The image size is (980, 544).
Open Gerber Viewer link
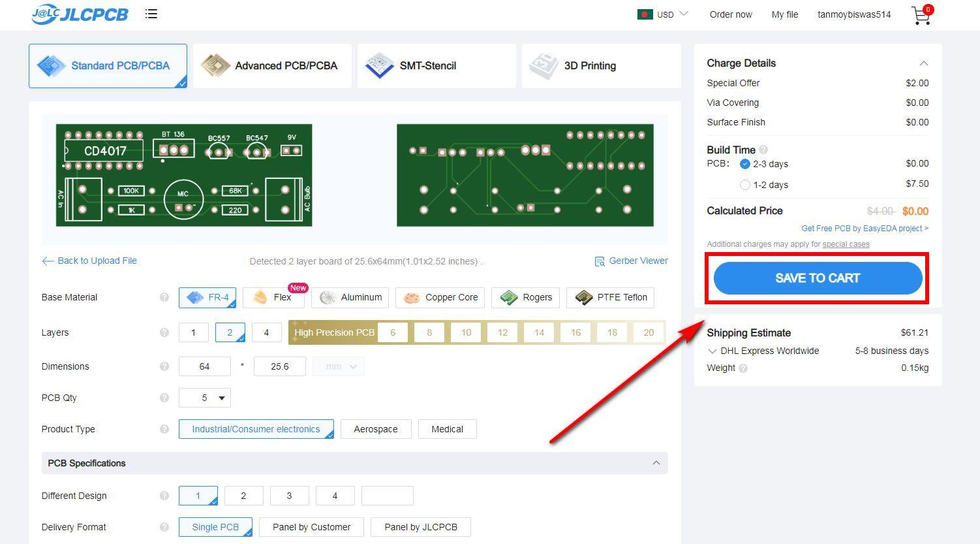coord(638,261)
